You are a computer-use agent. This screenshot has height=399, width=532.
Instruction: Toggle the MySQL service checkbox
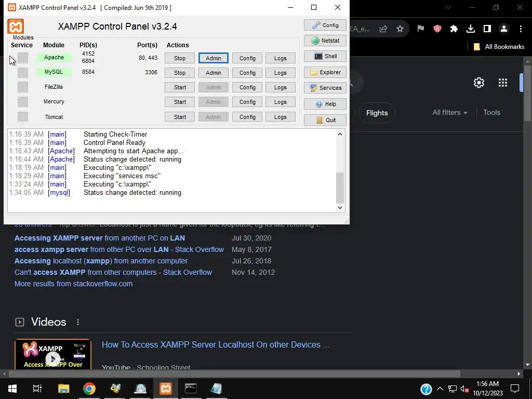23,72
